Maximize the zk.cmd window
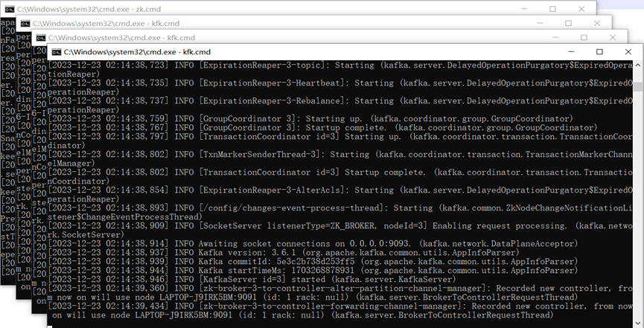Viewport: 644px width, 328px height. pyautogui.click(x=553, y=9)
